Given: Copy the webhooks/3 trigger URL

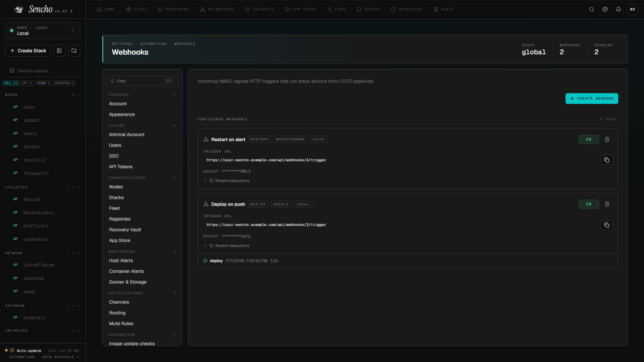Looking at the screenshot, I should (607, 225).
